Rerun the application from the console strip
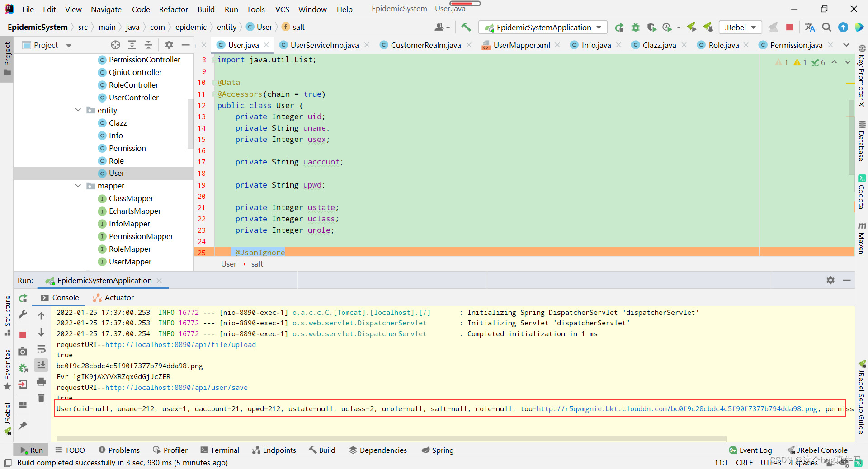Screen dimensions: 868x469 [23, 299]
